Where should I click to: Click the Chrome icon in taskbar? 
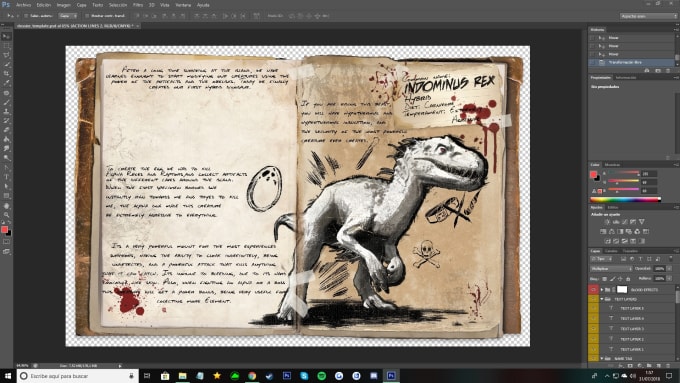(252, 376)
